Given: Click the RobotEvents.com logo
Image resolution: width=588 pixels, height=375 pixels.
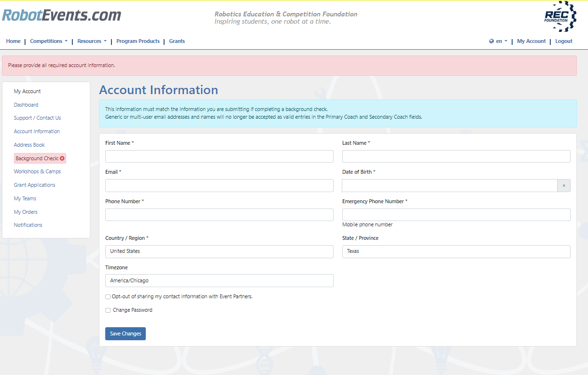Looking at the screenshot, I should pyautogui.click(x=62, y=15).
